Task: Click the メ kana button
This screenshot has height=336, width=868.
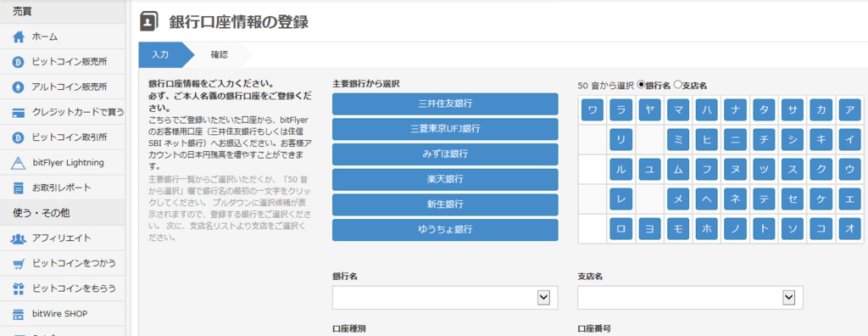Action: 678,199
